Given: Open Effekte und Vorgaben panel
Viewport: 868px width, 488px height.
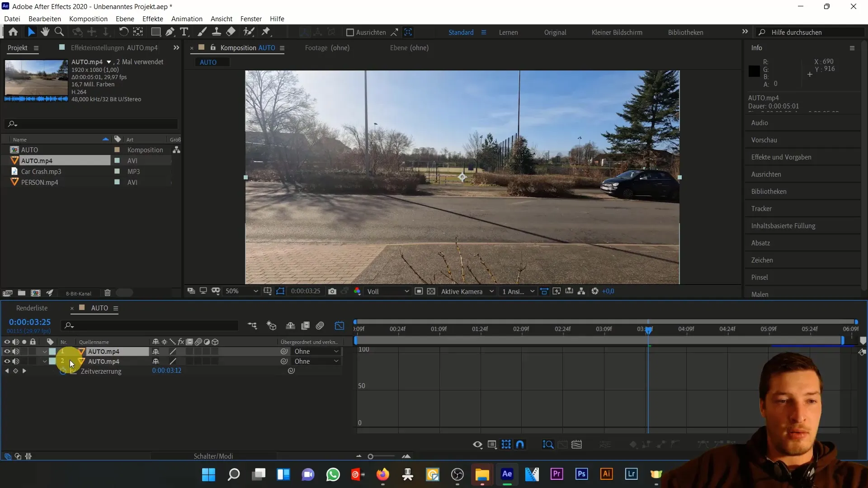Looking at the screenshot, I should coord(783,157).
